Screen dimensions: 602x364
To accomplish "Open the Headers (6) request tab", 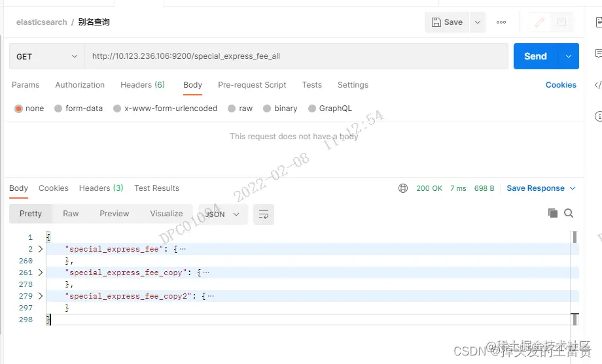I will click(143, 85).
